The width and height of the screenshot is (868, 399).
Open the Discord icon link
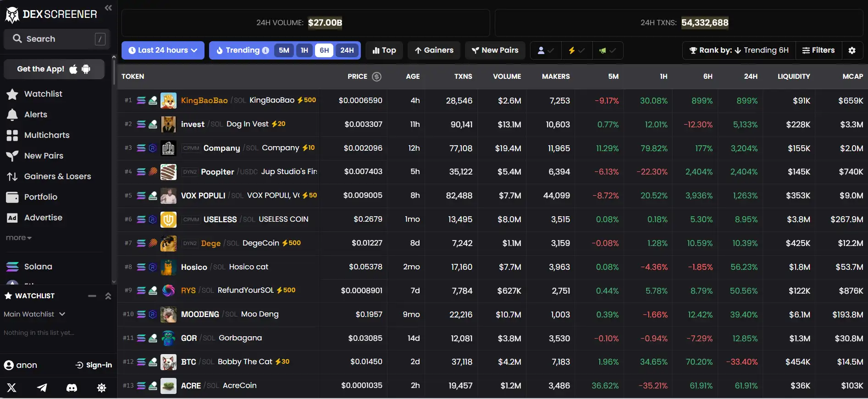(72, 388)
